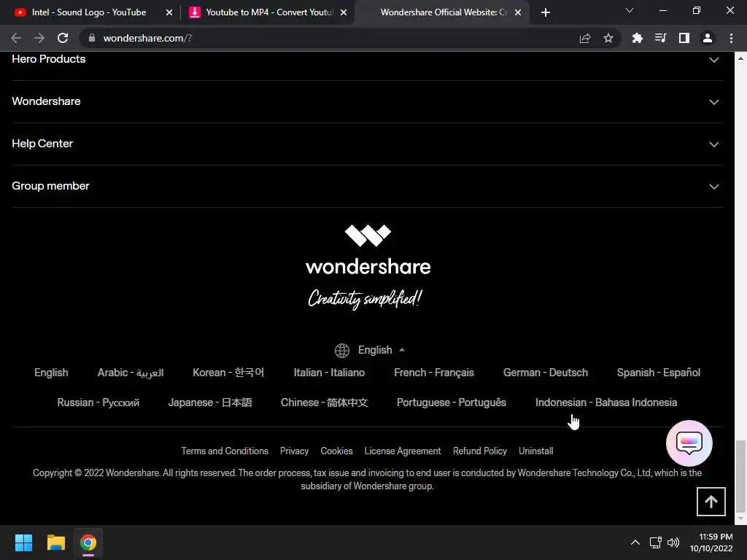Viewport: 747px width, 560px height.
Task: Open the Privacy link
Action: 295,451
